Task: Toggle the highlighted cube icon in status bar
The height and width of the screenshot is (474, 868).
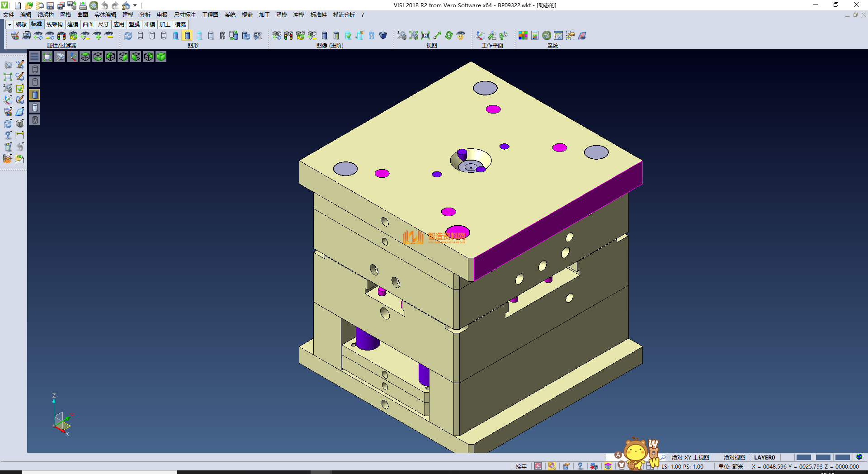Action: [608, 466]
